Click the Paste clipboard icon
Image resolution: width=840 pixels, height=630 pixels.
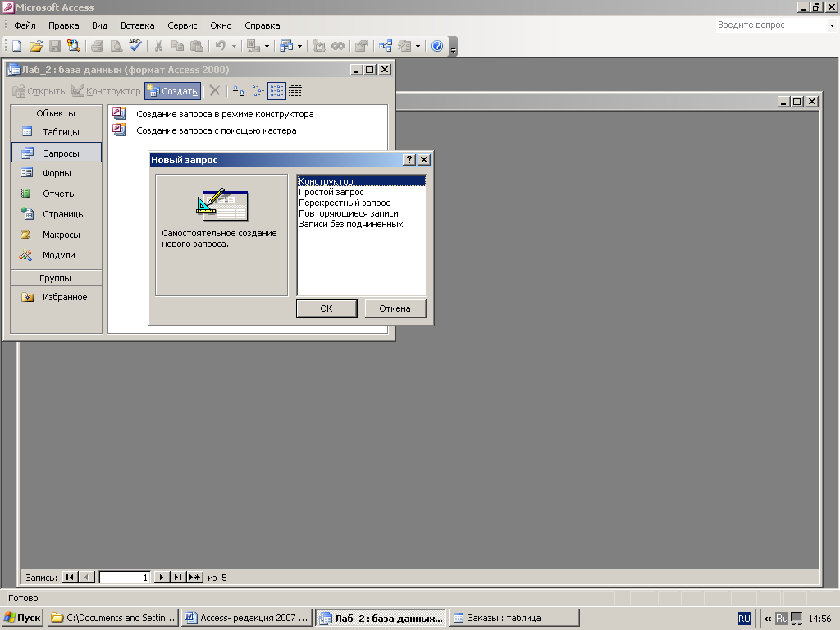[x=197, y=46]
